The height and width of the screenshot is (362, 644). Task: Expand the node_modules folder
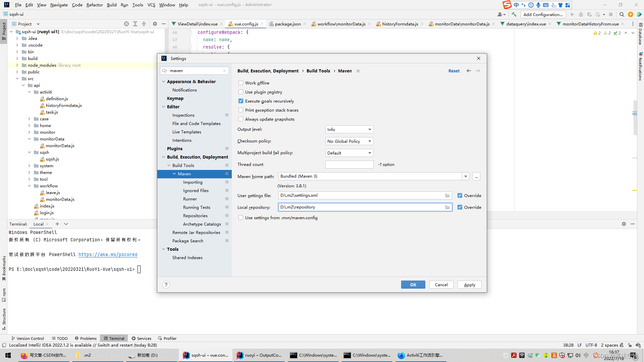pyautogui.click(x=17, y=65)
